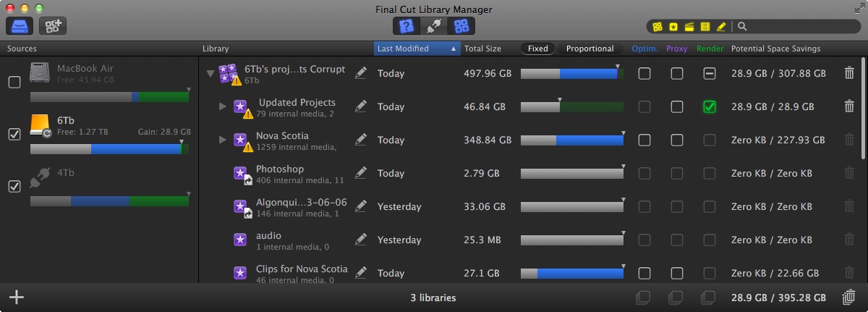Toggle Proxy checkbox for 6Tb's projects Corrupt
Image resolution: width=868 pixels, height=312 pixels.
coord(676,73)
